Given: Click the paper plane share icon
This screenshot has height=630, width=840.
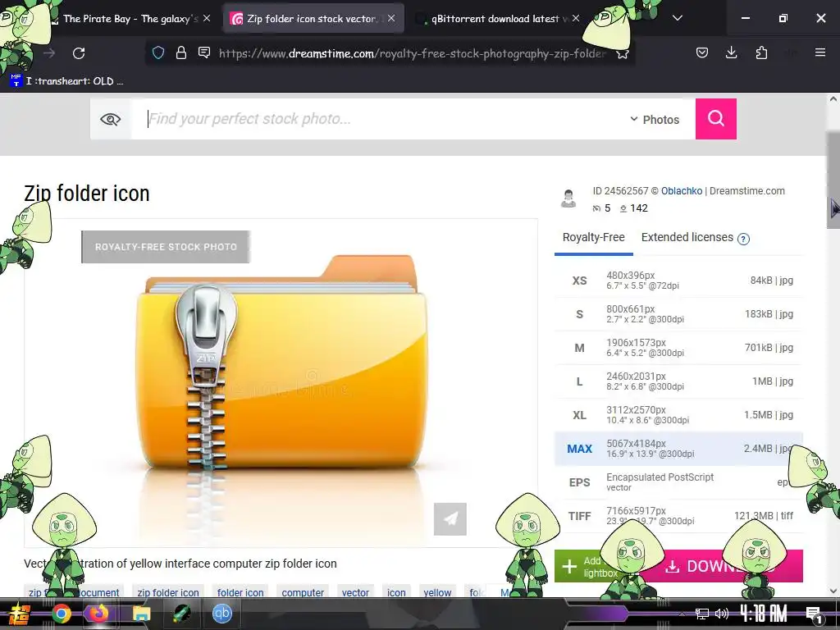Looking at the screenshot, I should click(x=450, y=518).
